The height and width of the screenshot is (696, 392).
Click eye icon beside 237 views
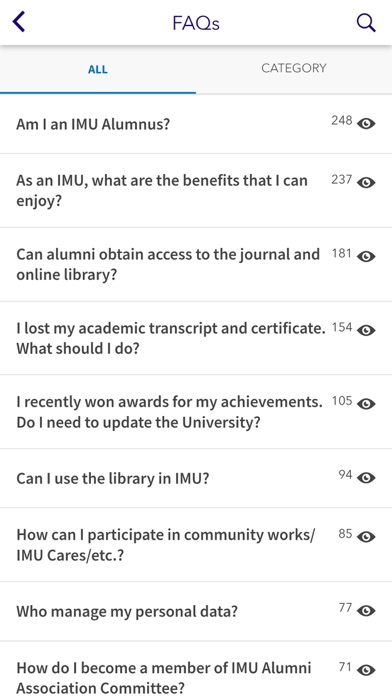coord(366,182)
